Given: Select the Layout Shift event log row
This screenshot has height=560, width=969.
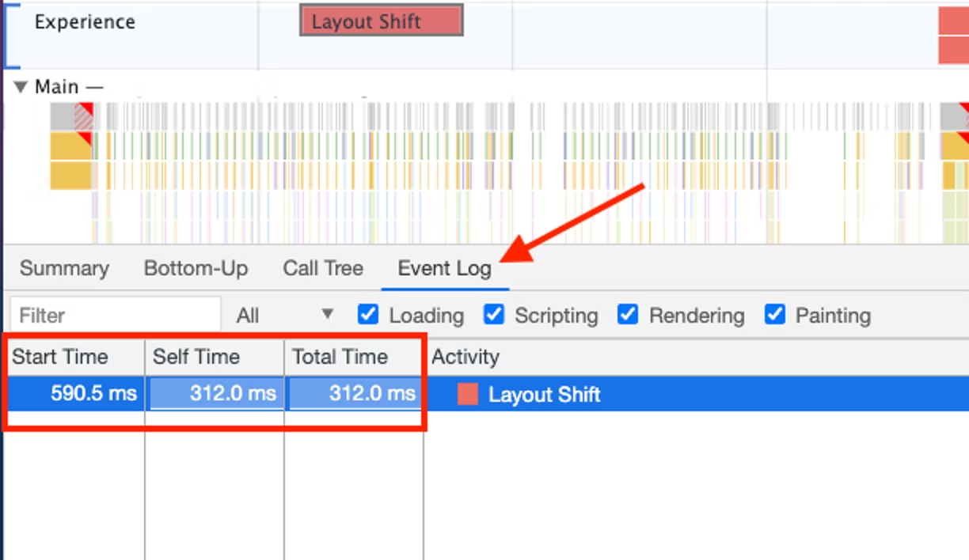Looking at the screenshot, I should point(486,394).
